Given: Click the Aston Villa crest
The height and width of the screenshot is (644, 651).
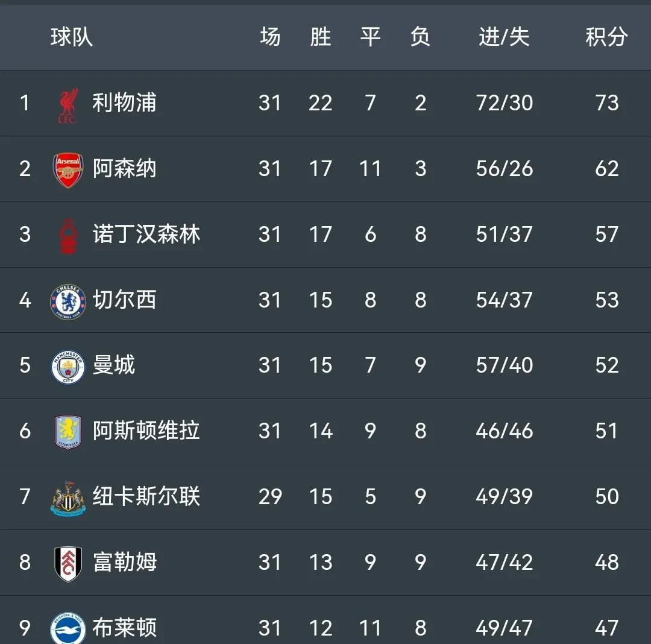Looking at the screenshot, I should click(x=68, y=432).
